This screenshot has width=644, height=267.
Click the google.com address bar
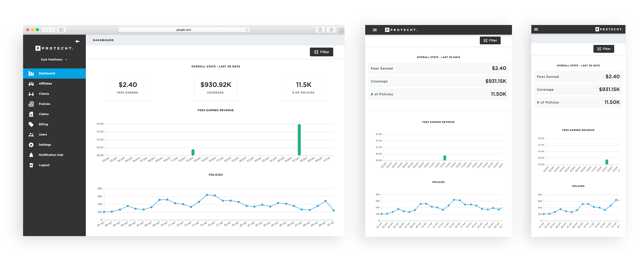click(x=184, y=30)
